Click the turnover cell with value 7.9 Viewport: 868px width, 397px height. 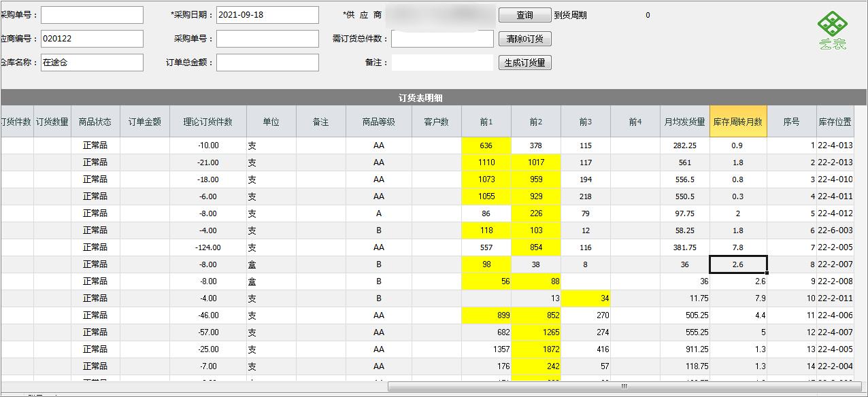[x=738, y=298]
